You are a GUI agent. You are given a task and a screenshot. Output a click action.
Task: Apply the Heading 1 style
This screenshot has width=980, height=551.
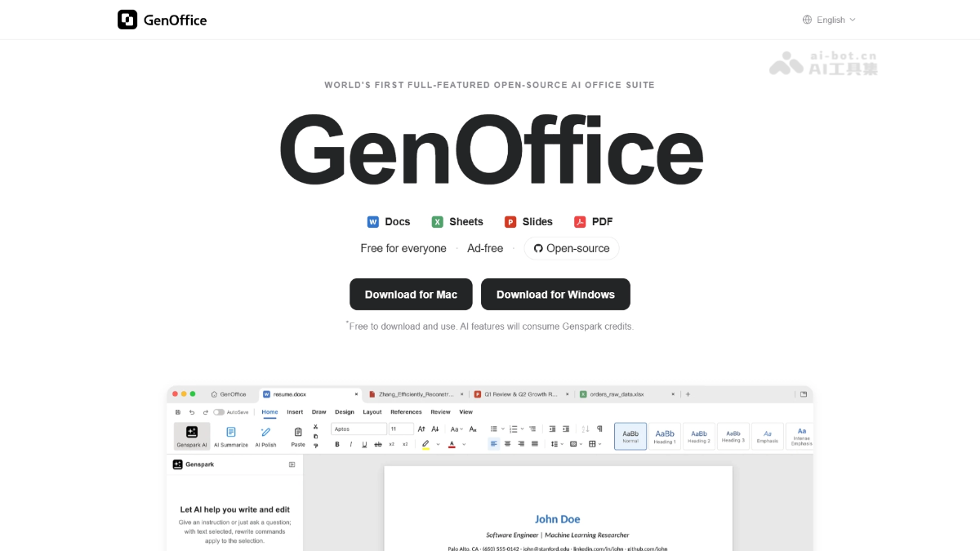[665, 437]
